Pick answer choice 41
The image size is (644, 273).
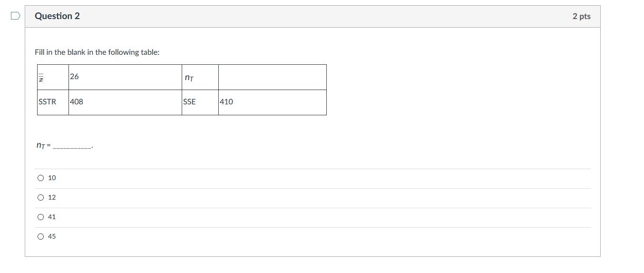click(41, 217)
